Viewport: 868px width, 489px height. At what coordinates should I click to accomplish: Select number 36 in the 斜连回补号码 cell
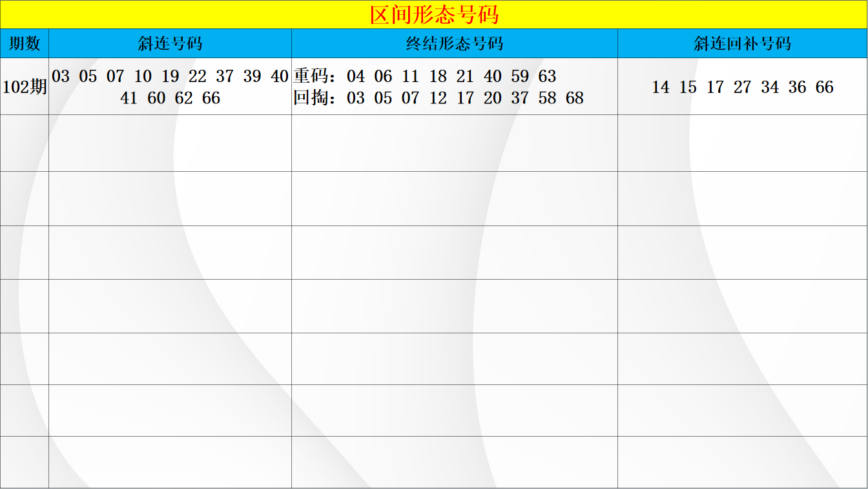797,87
